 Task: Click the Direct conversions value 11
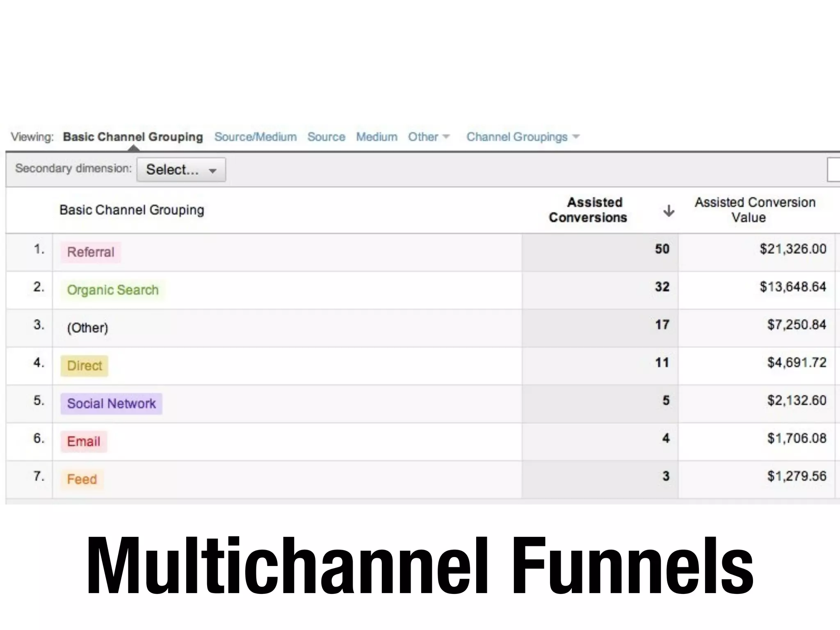click(x=662, y=363)
